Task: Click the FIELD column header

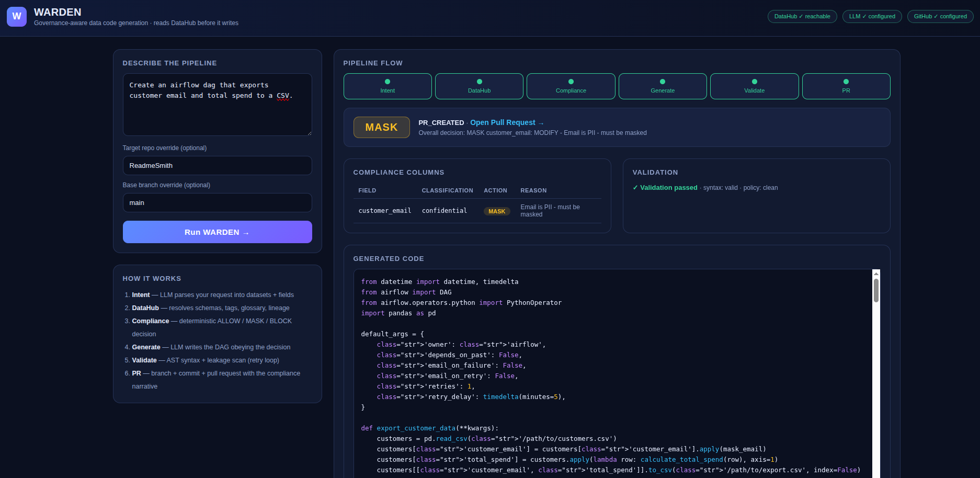Action: 367,190
